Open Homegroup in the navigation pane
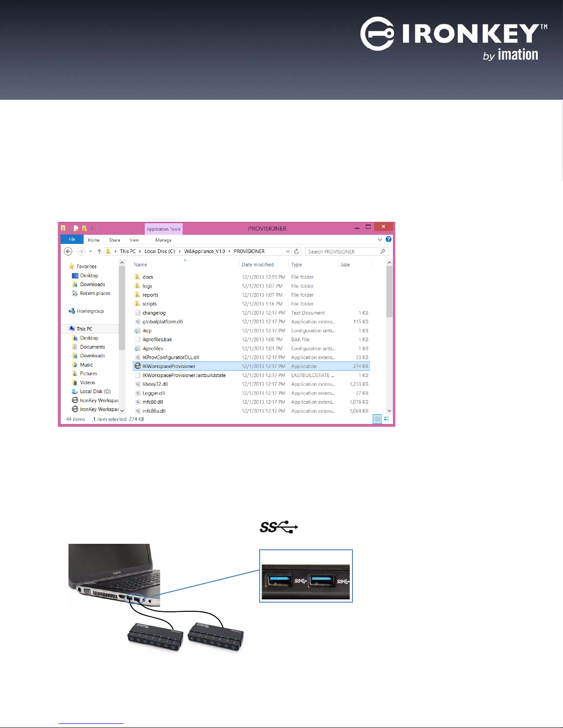This screenshot has width=563, height=728. pyautogui.click(x=90, y=311)
